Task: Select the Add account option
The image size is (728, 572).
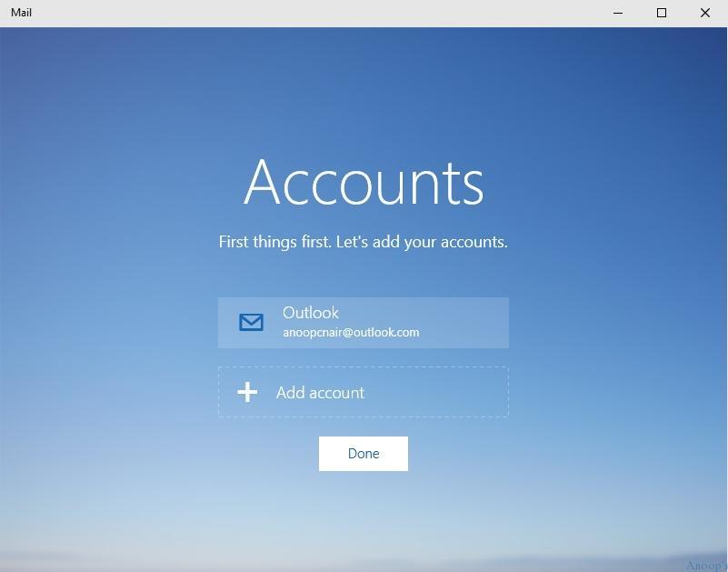Action: 364,392
